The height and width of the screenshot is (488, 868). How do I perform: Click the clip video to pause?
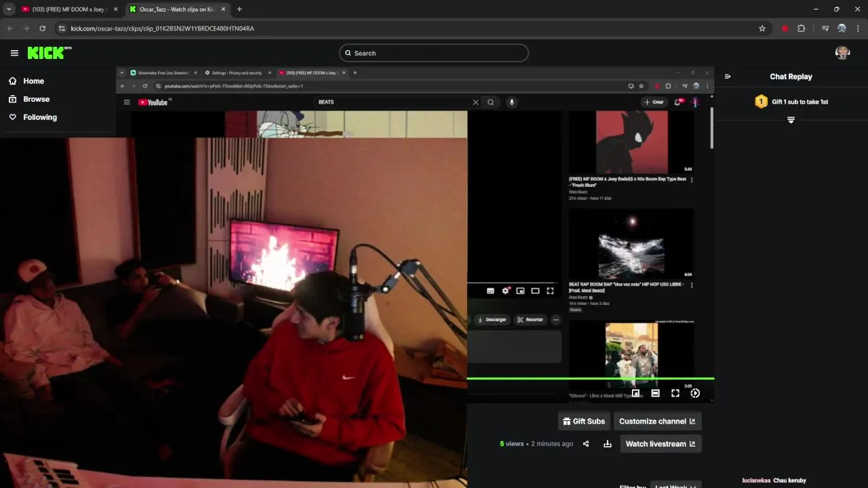[414, 234]
